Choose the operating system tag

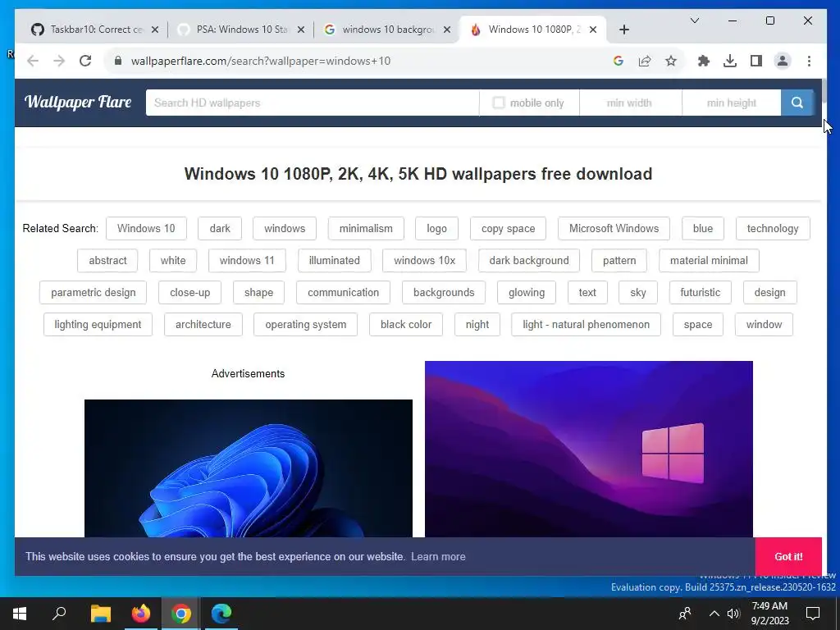305,325
